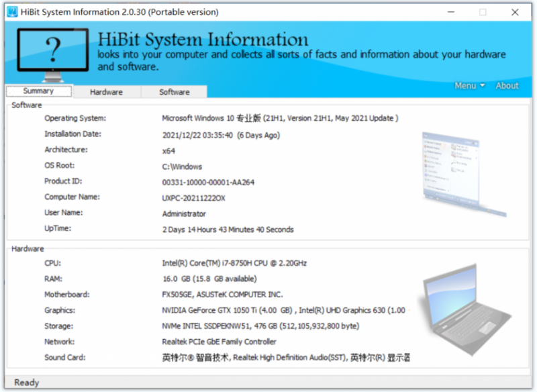Click the OS Root label
Viewport: 537px width, 392px height.
pyautogui.click(x=59, y=166)
